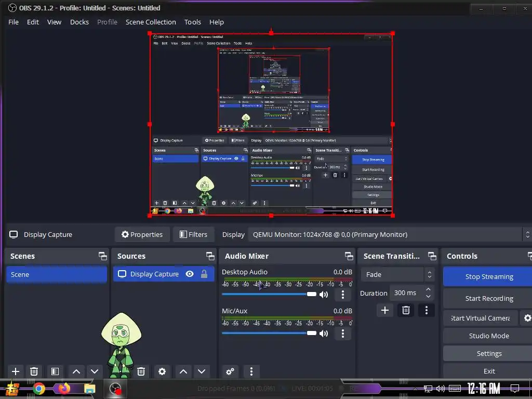532x399 pixels.
Task: Decrease transition duration with down arrow
Action: (x=429, y=297)
